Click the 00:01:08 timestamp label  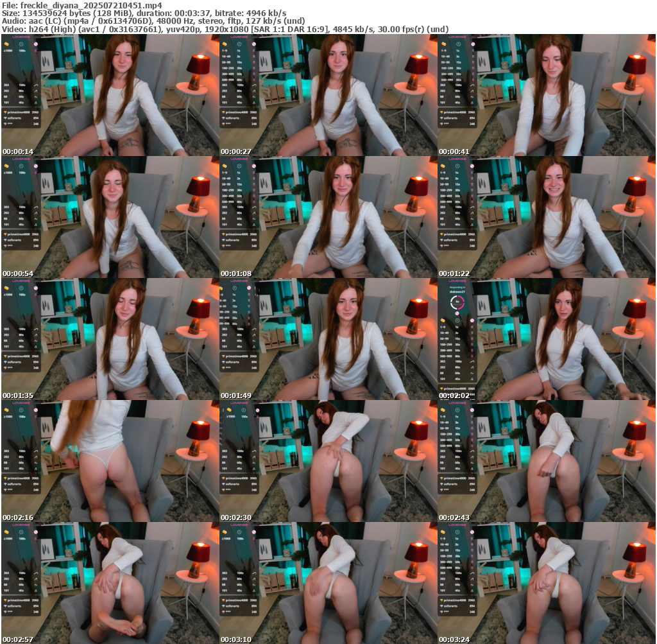pyautogui.click(x=237, y=274)
